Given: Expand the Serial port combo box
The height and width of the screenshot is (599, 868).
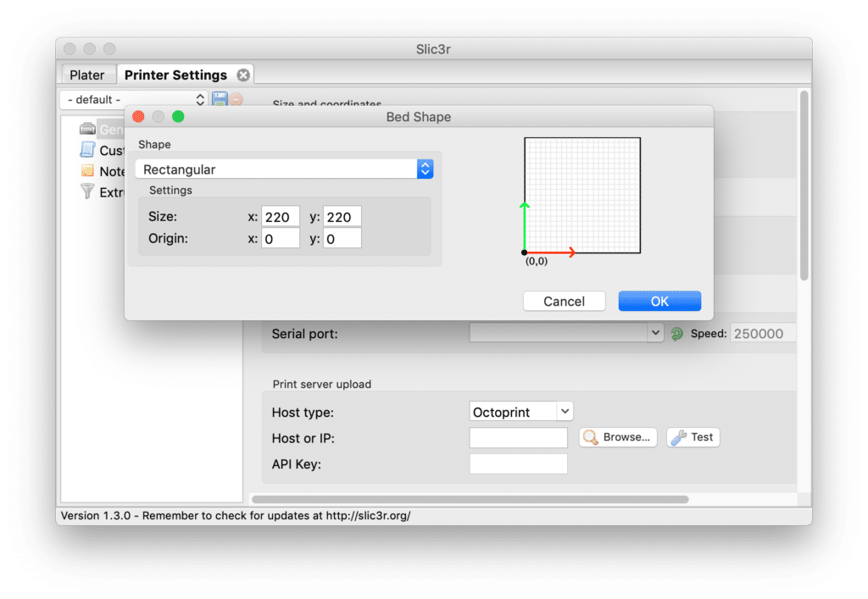Looking at the screenshot, I should [565, 334].
